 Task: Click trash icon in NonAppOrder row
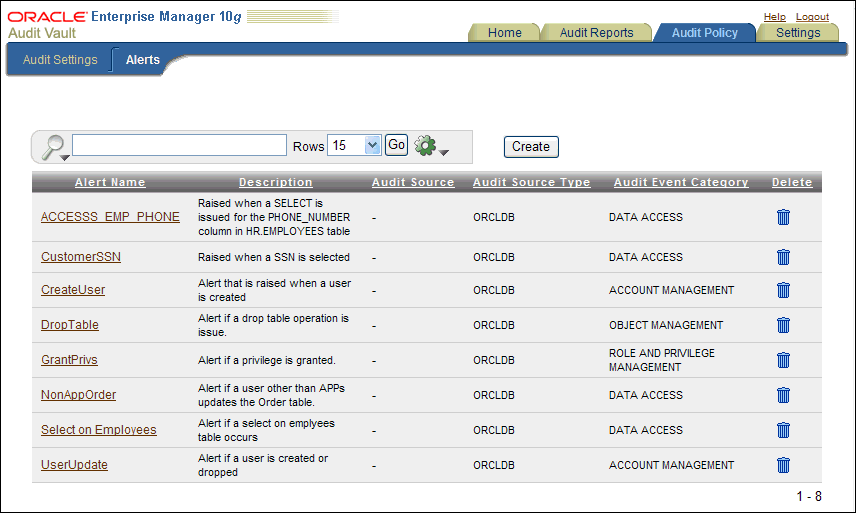click(783, 395)
